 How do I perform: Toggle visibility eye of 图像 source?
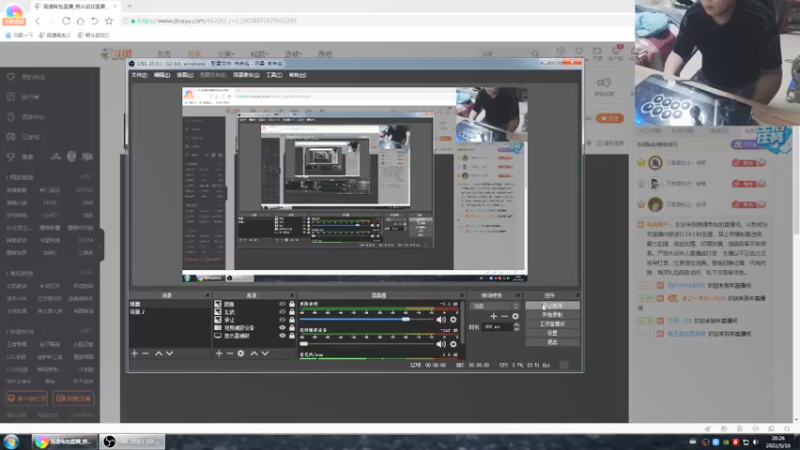(282, 304)
